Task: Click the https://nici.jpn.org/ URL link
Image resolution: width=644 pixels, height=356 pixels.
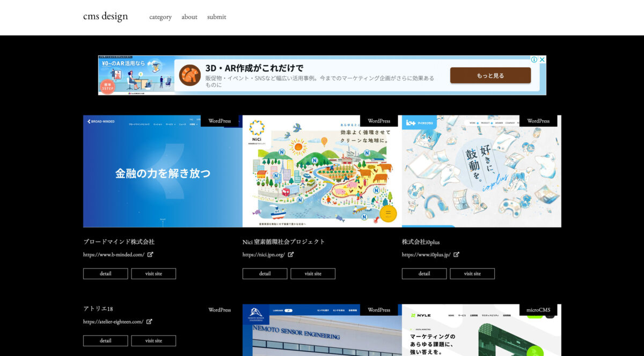Action: pyautogui.click(x=264, y=255)
